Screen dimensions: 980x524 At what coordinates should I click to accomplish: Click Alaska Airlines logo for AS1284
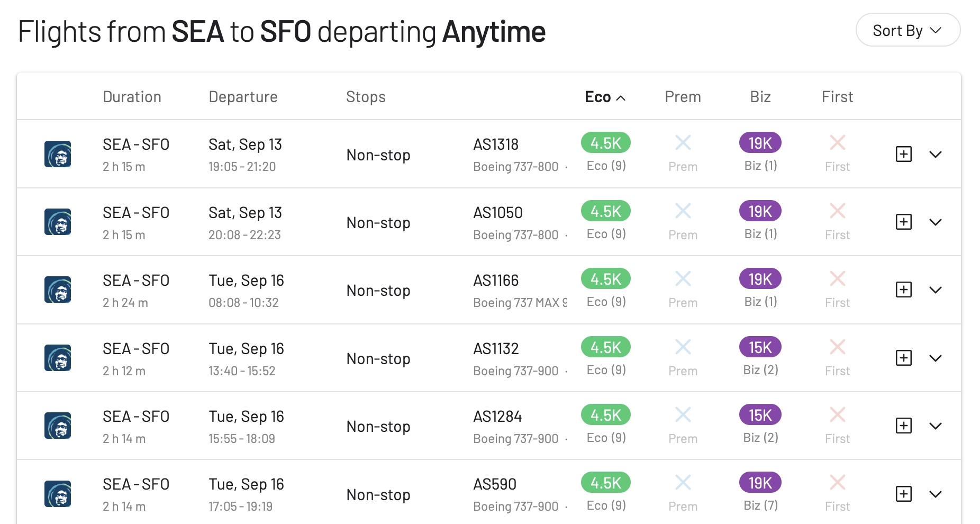[58, 426]
